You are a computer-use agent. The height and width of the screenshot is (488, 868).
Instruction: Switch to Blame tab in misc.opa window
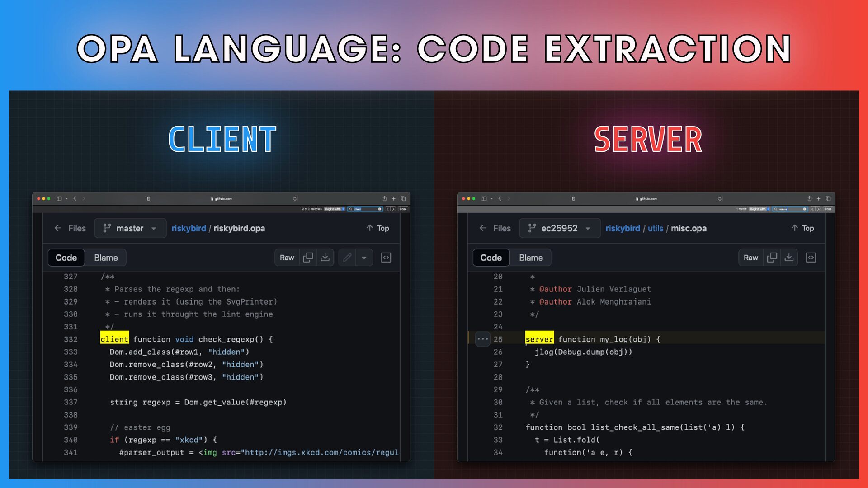coord(531,258)
